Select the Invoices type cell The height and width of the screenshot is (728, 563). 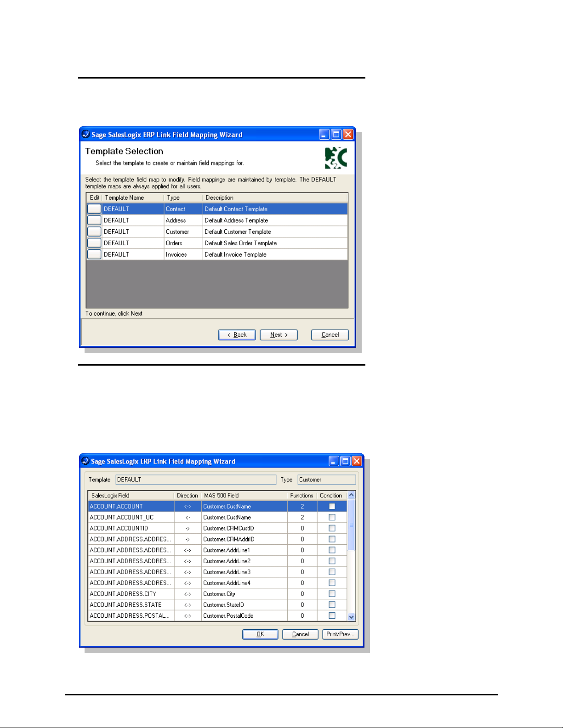coord(183,254)
